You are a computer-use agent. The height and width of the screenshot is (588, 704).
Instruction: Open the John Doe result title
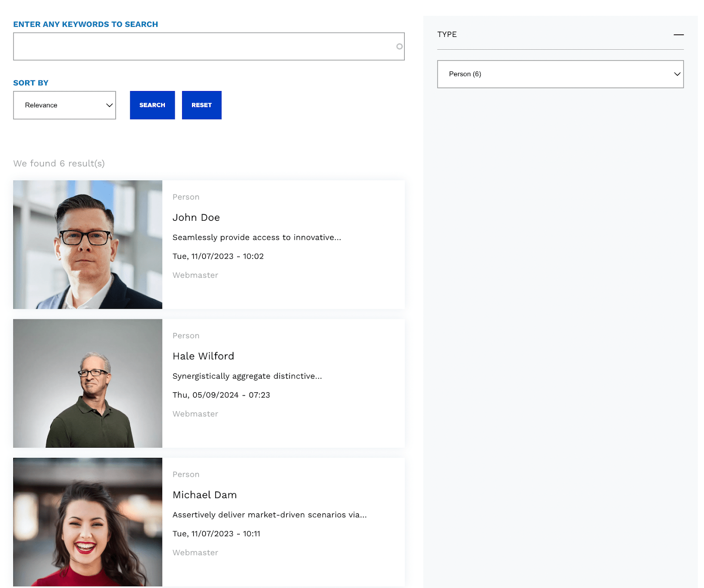[x=196, y=217]
